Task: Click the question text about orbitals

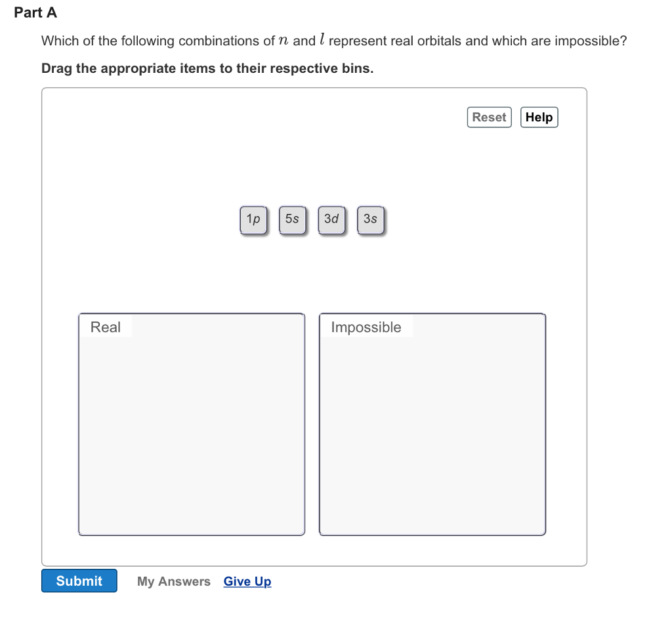Action: pos(333,41)
